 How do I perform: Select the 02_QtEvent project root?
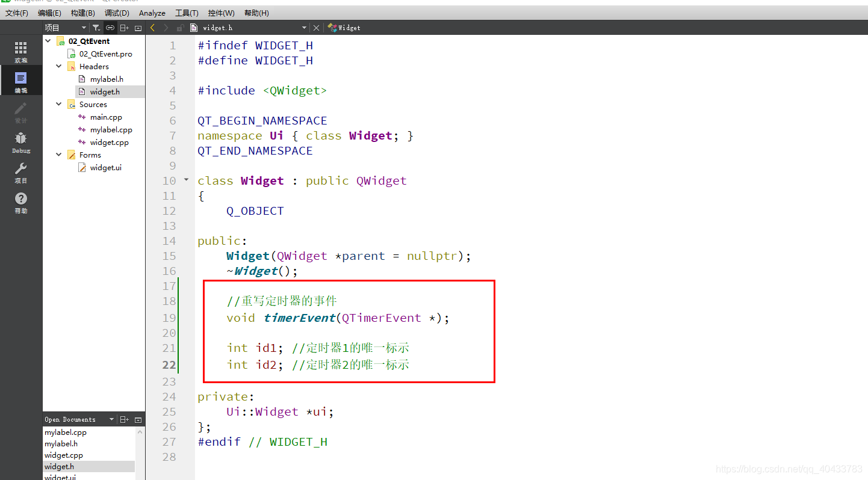89,41
